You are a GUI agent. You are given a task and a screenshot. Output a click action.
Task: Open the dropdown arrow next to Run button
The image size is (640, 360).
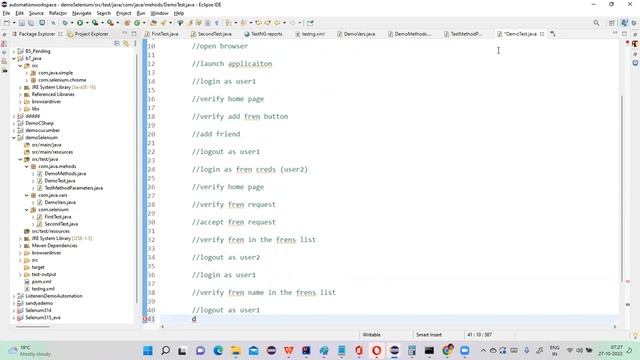pyautogui.click(x=87, y=23)
